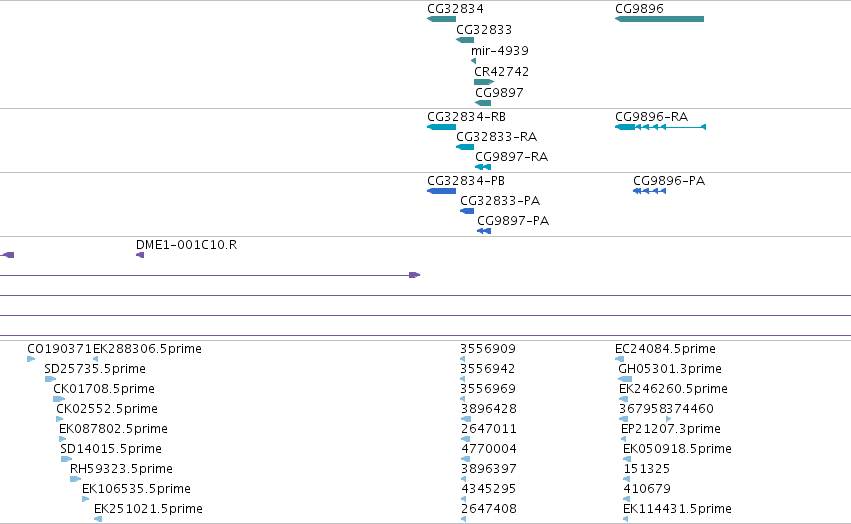Open the CK02552.5prime EST label

(107, 409)
